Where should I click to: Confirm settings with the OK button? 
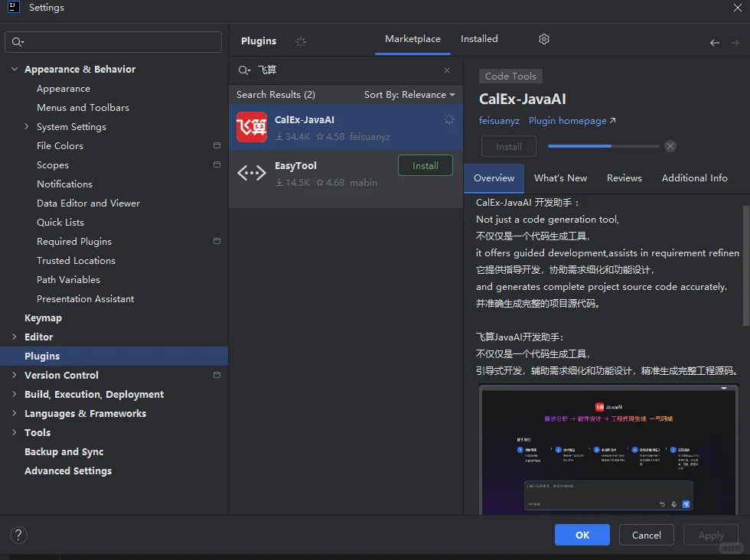tap(582, 535)
